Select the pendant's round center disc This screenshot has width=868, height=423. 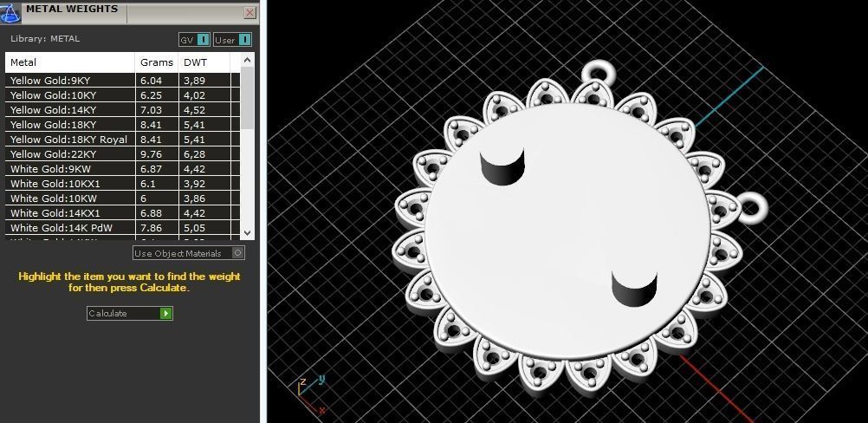point(570,232)
